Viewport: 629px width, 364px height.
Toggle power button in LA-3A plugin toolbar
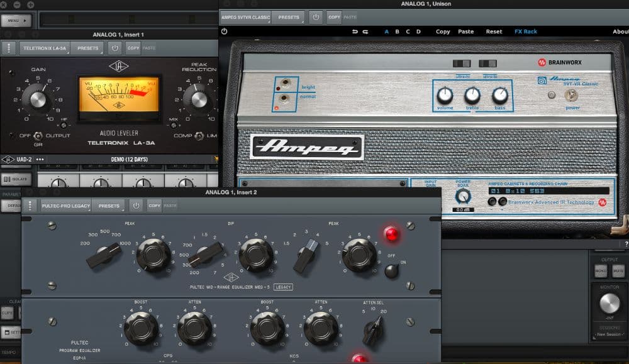115,48
